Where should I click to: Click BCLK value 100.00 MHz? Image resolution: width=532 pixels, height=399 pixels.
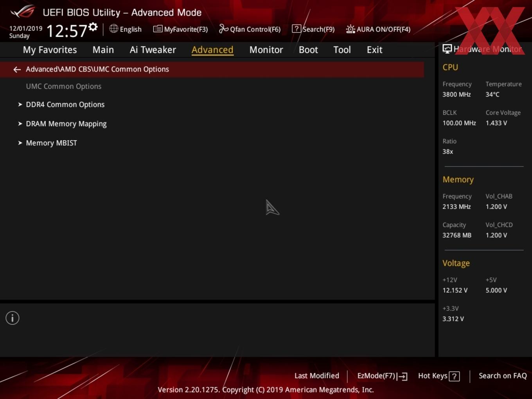(459, 123)
